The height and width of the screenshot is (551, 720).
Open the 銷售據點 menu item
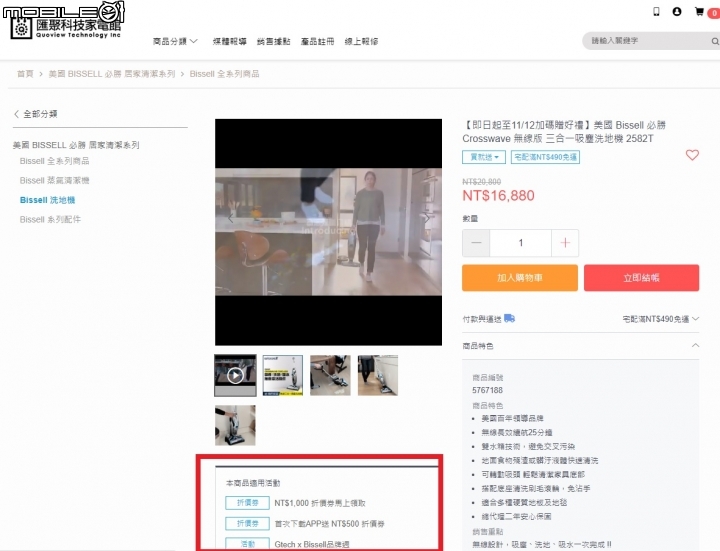pyautogui.click(x=274, y=41)
